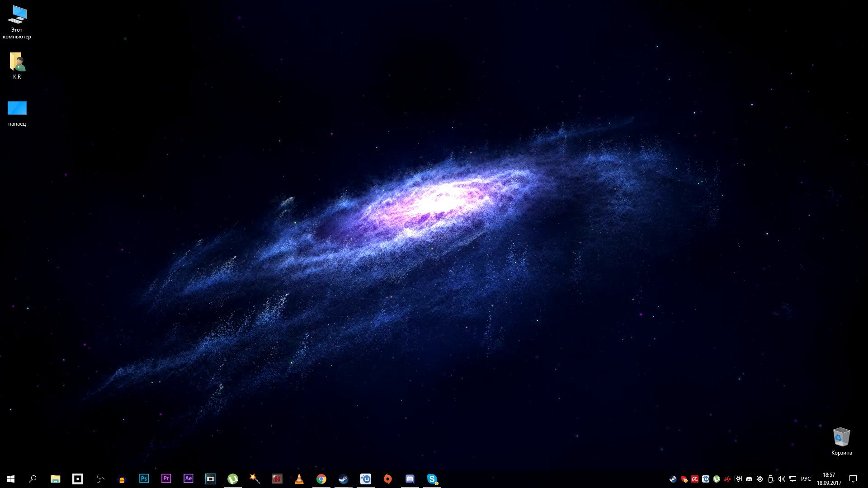The width and height of the screenshot is (868, 488).
Task: Open the Action Center notifications icon
Action: point(853,479)
